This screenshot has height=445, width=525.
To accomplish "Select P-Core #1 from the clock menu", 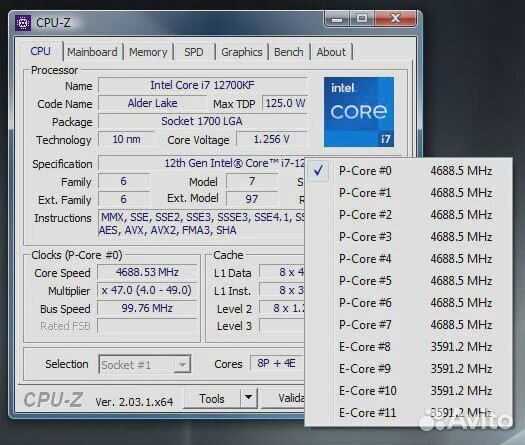I will tap(408, 193).
